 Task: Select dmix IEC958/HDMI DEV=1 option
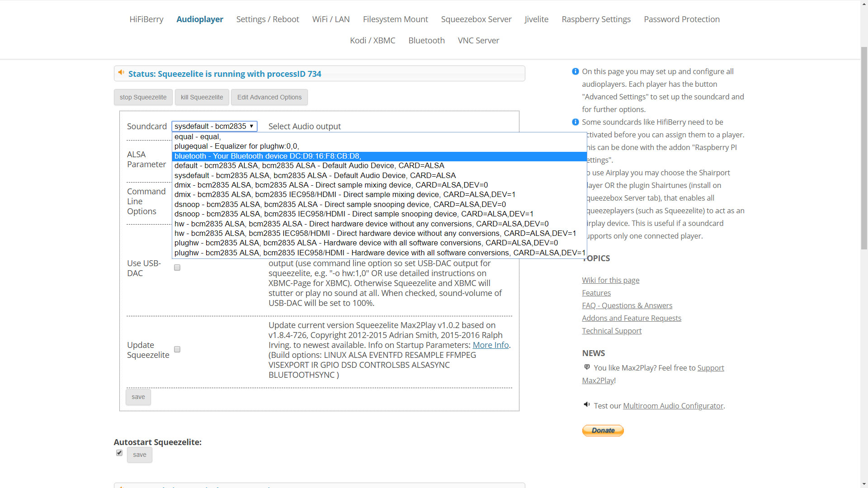pos(379,195)
